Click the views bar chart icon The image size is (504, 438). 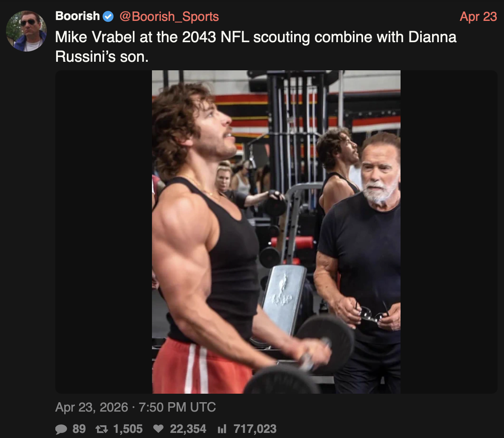222,429
